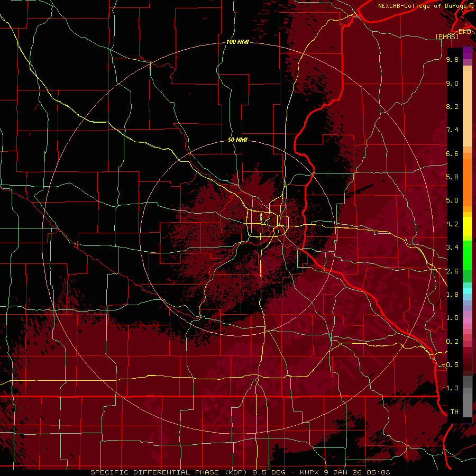The image size is (476, 476).
Task: Click the 2.6 value on color scale
Action: [452, 271]
